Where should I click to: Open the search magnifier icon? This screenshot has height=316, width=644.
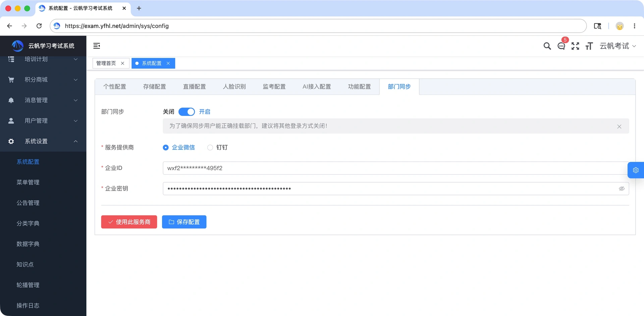tap(547, 46)
